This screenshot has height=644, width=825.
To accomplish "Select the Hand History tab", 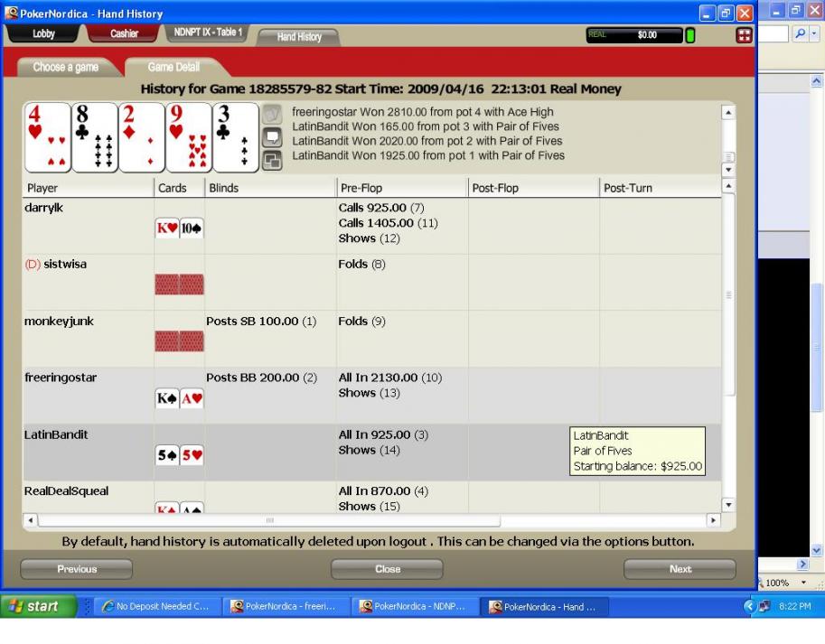I will (x=299, y=37).
